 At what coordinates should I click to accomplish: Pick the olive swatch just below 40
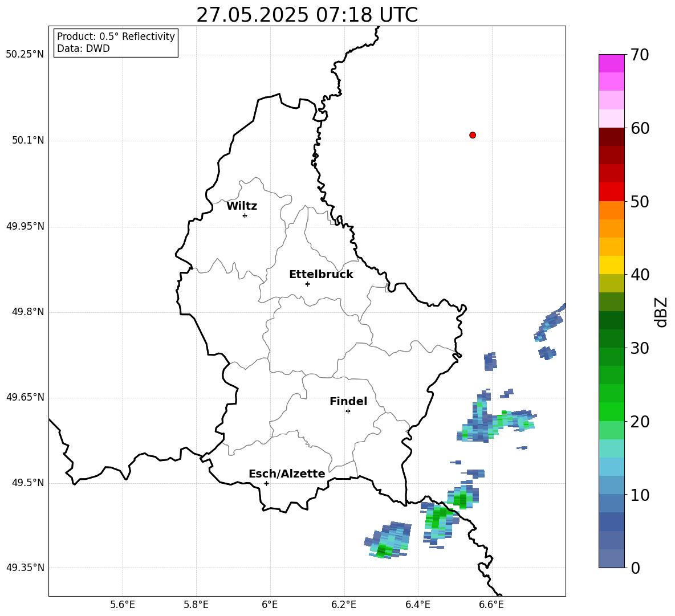(611, 283)
